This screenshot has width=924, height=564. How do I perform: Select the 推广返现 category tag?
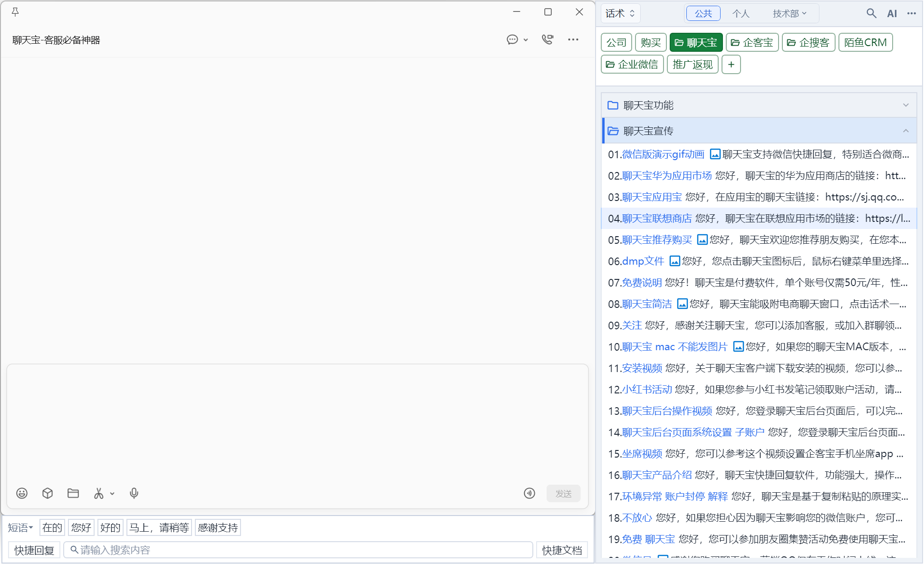693,65
